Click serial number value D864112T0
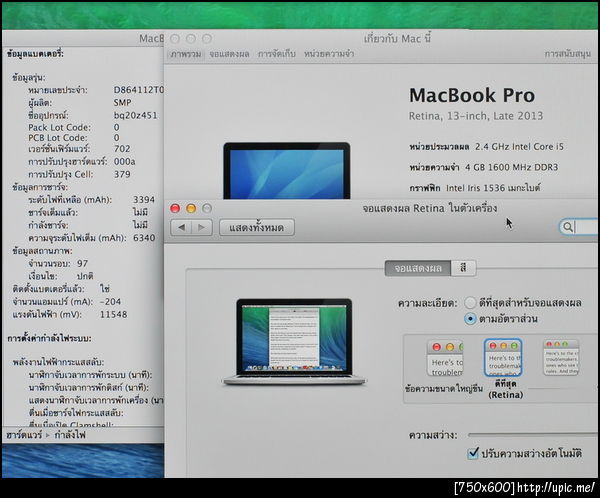Viewport: 600px width, 498px height. tap(139, 90)
